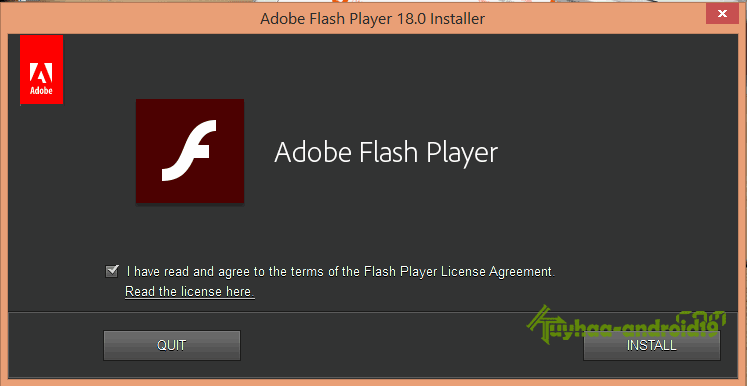The image size is (747, 386).
Task: Click the words 'Flash Player License Agreement'
Action: point(459,272)
